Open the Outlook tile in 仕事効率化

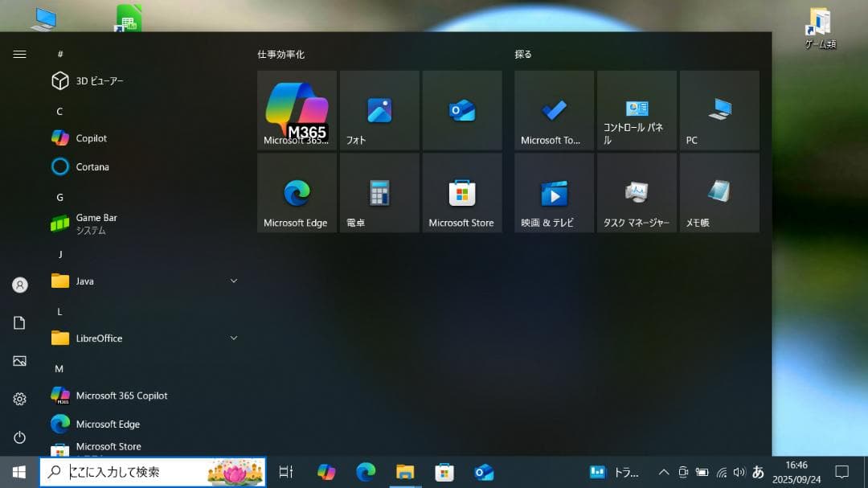point(462,110)
